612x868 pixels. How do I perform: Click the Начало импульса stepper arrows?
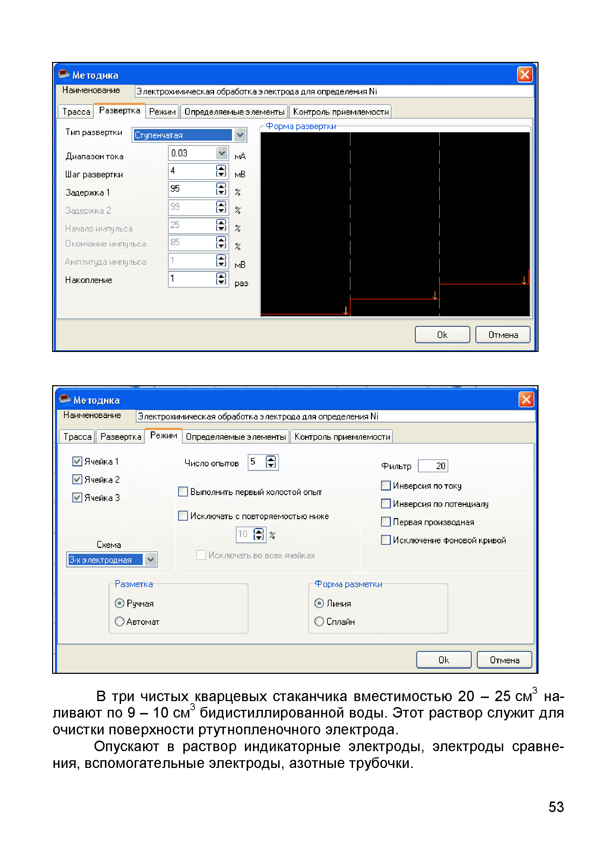221,225
